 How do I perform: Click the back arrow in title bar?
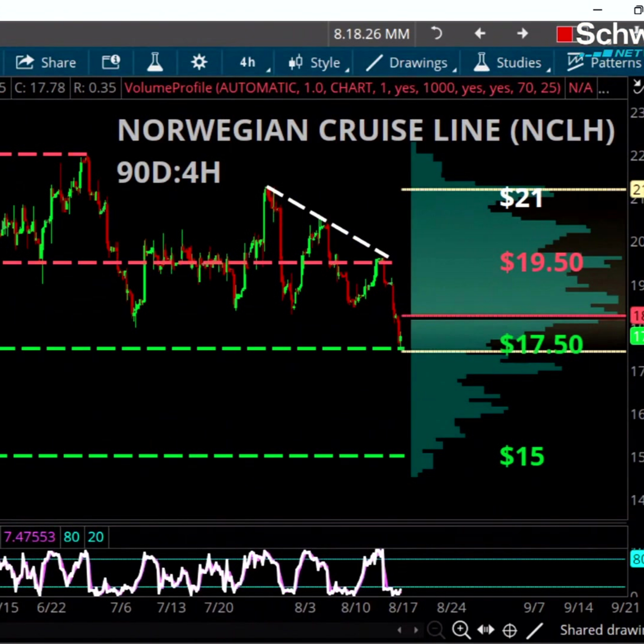pos(480,33)
